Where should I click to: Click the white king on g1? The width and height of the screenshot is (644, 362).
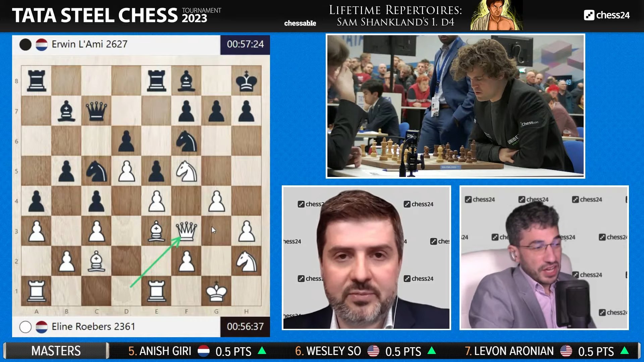(216, 291)
